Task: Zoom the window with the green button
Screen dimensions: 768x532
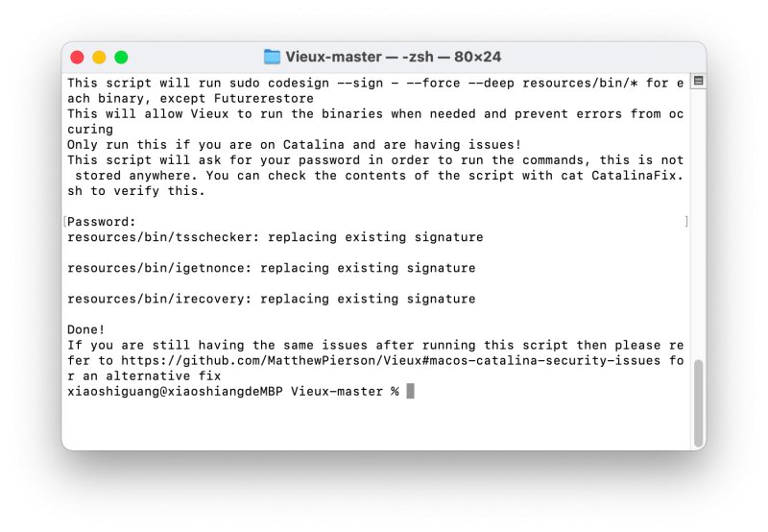Action: 121,58
